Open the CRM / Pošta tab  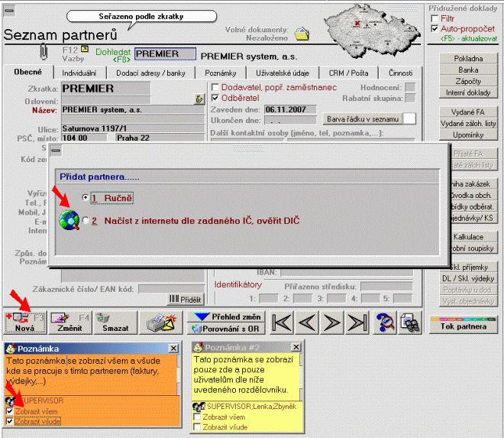(349, 73)
